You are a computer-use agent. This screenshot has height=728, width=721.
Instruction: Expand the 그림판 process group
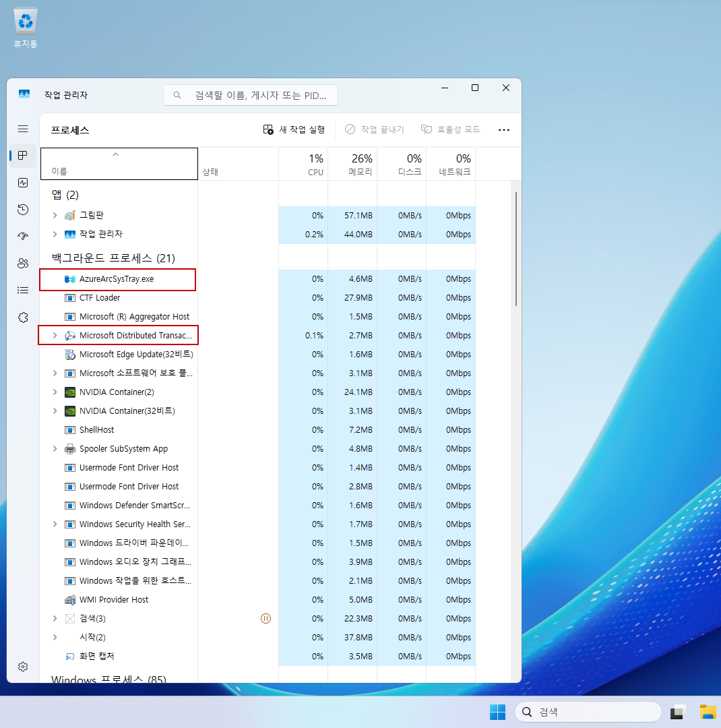point(55,216)
